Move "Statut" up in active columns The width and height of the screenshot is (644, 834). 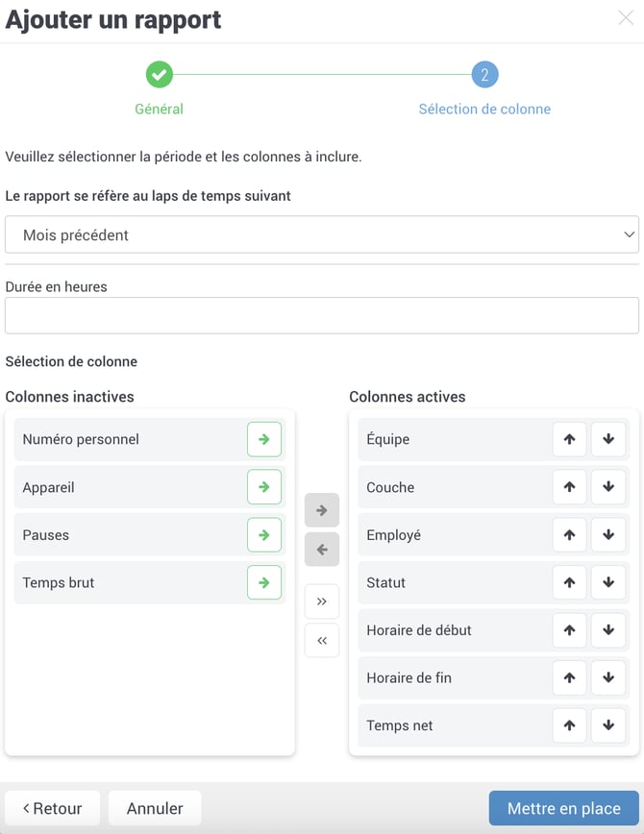[x=569, y=582]
